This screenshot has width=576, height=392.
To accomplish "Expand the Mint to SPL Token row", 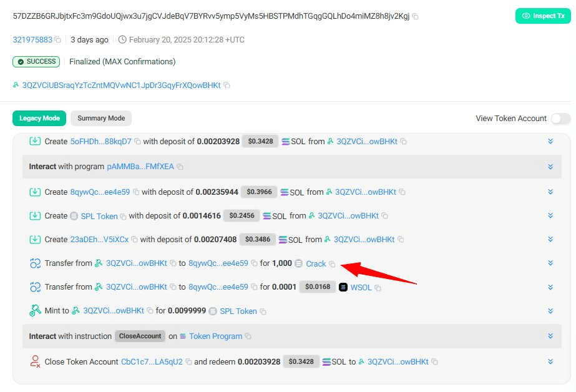I will point(550,310).
